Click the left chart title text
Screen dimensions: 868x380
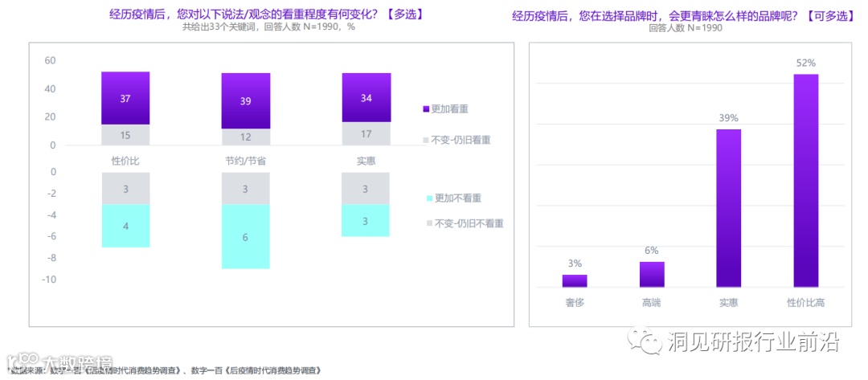pos(268,15)
